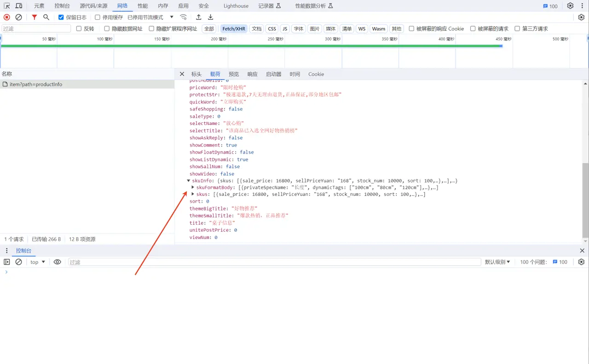Open console settings gear icon
The width and height of the screenshot is (589, 364).
click(x=581, y=262)
